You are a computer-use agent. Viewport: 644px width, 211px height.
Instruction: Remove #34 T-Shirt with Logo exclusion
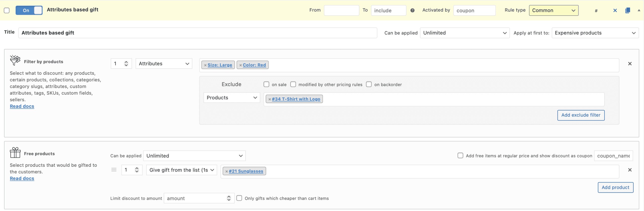coord(269,99)
